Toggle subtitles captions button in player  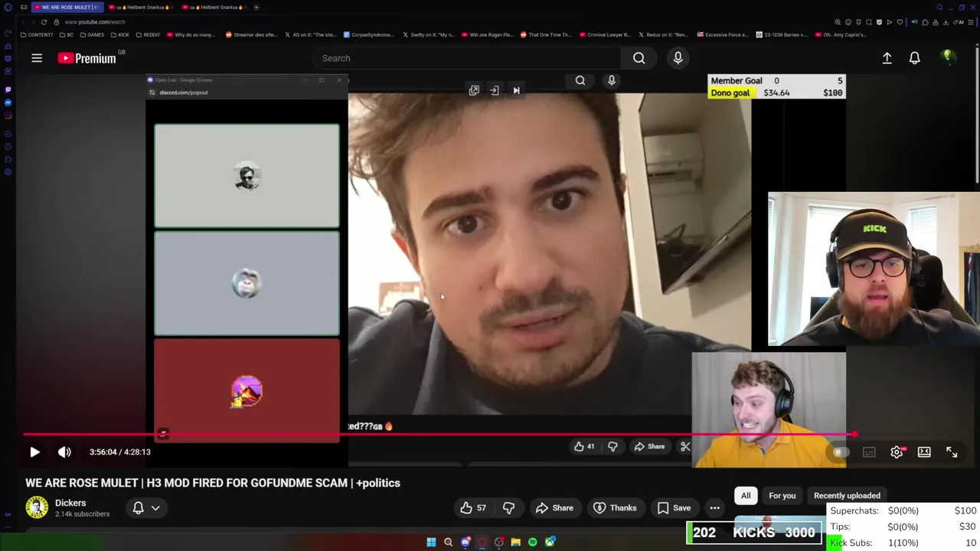click(869, 452)
